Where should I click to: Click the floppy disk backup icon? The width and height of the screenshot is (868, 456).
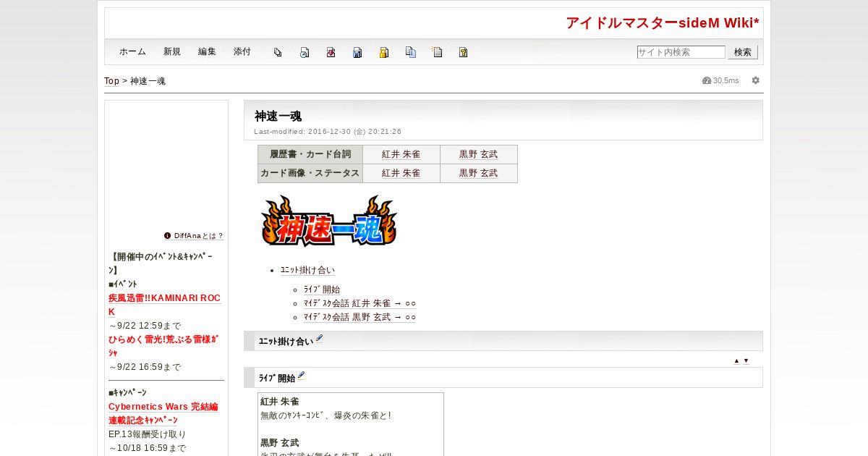357,52
